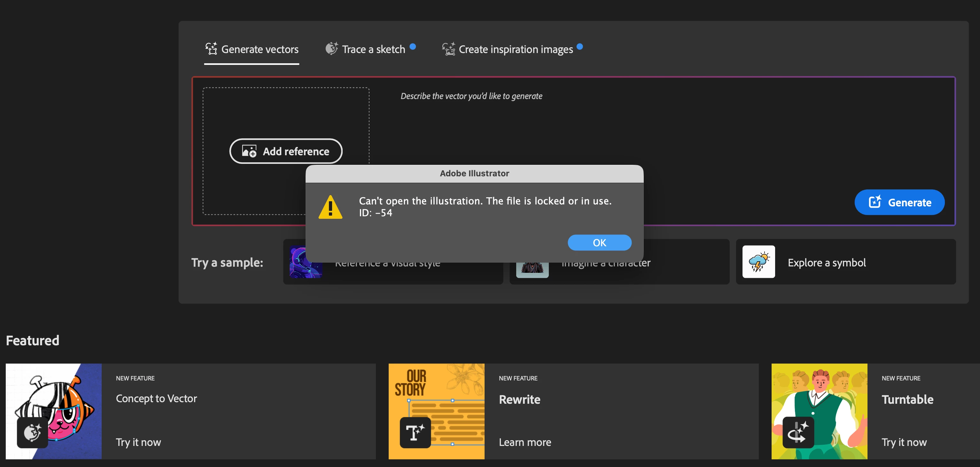Click the sparkle icon inside Generate button
The height and width of the screenshot is (467, 980).
[x=875, y=202]
